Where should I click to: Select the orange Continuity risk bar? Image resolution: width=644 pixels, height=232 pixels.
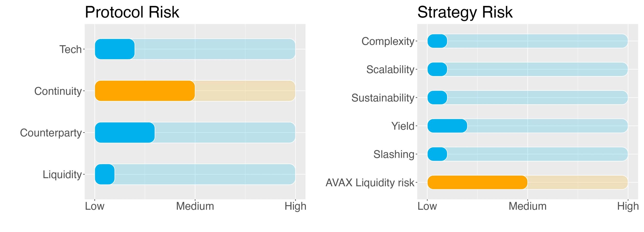pos(145,91)
